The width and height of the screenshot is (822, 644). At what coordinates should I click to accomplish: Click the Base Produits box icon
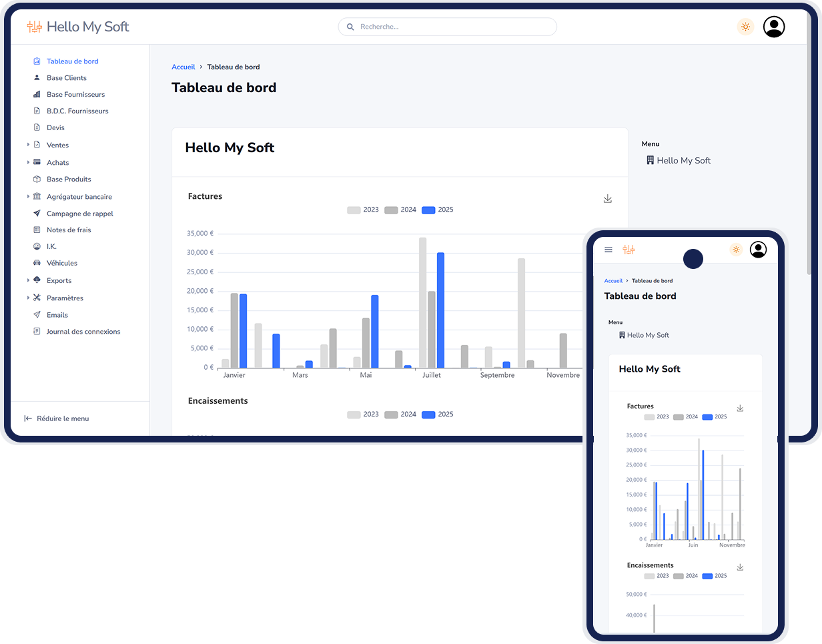click(x=37, y=180)
